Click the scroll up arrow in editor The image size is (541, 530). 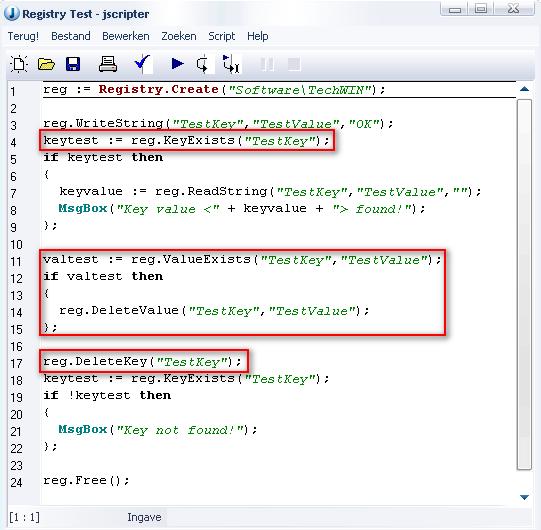(x=524, y=89)
